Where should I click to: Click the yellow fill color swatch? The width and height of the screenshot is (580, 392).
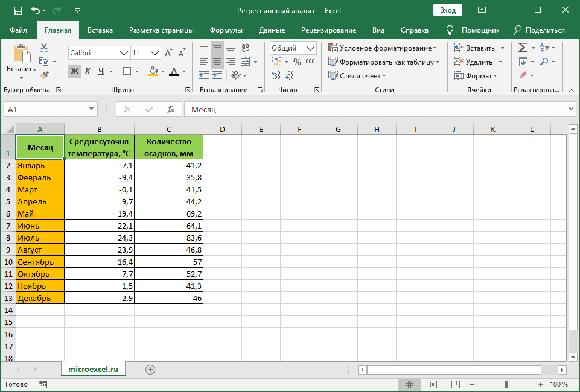(153, 71)
